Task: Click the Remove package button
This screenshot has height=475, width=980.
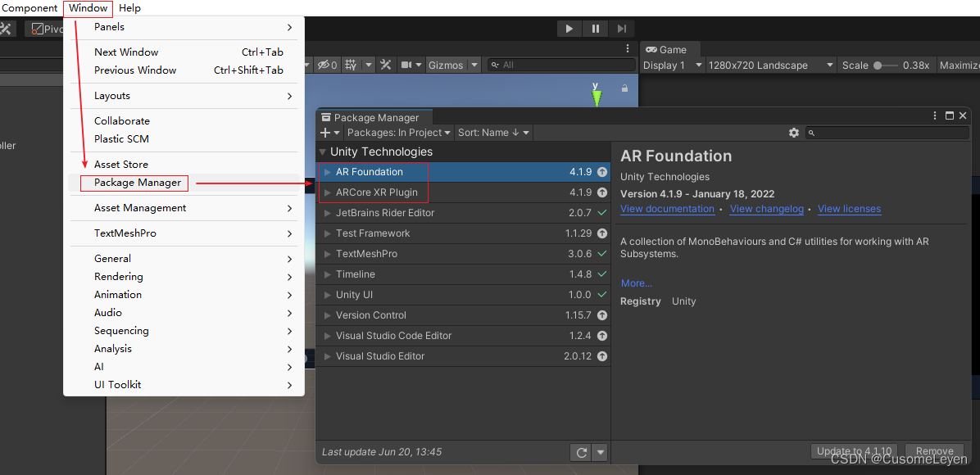Action: (x=934, y=451)
